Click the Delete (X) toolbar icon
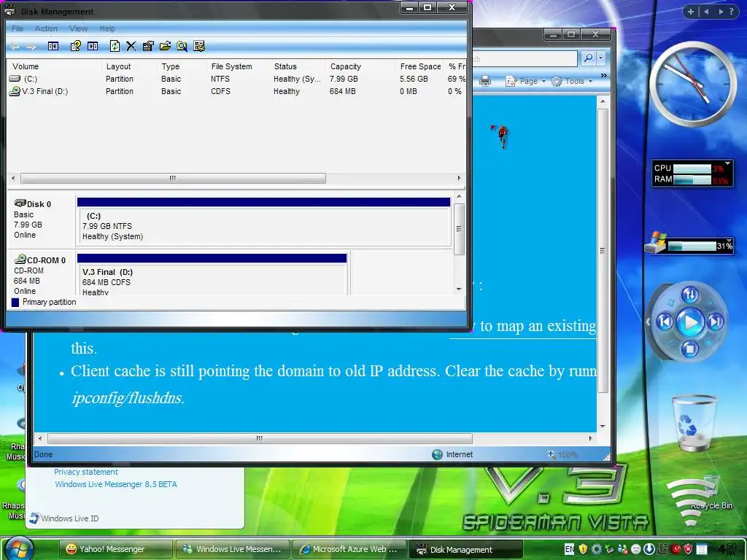The width and height of the screenshot is (747, 560). coord(131,46)
